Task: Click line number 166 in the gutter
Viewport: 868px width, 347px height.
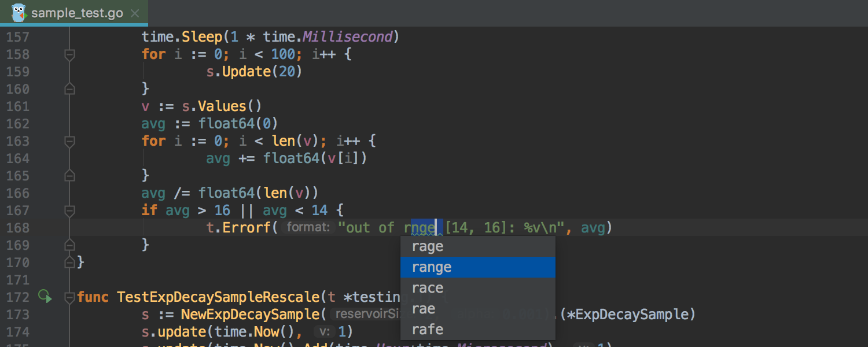Action: [x=17, y=193]
